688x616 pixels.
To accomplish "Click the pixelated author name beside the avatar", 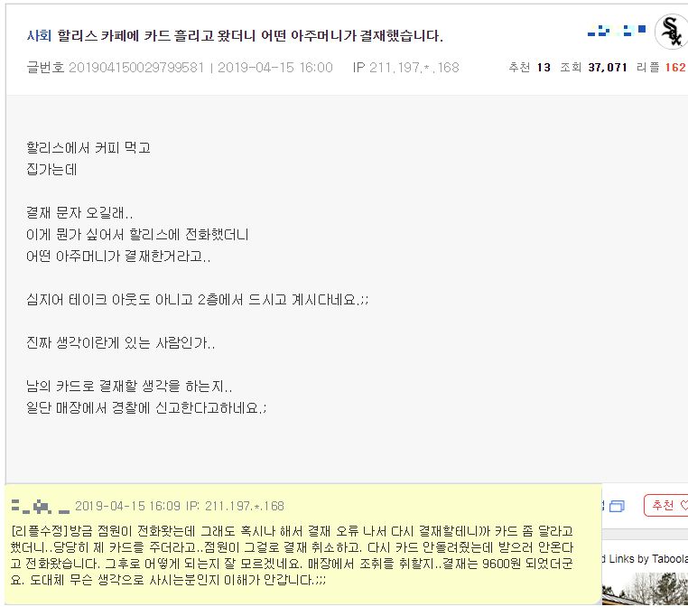I will (x=617, y=31).
